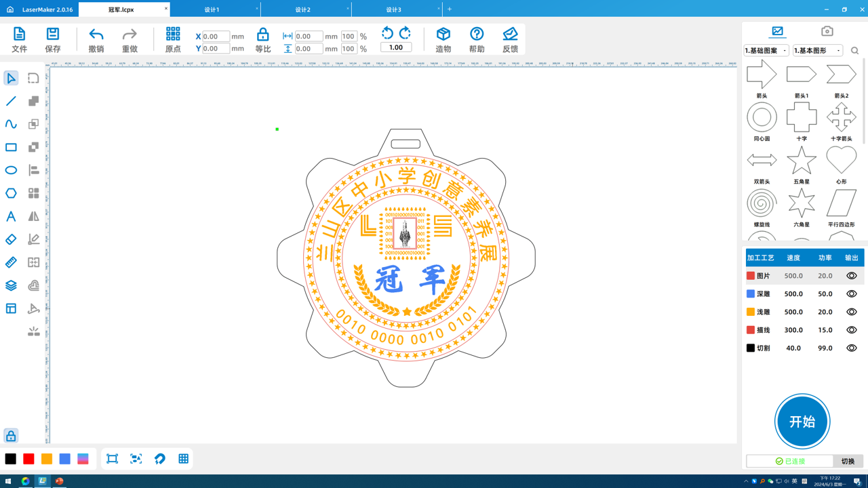Click the X coordinate input field
This screenshot has width=868, height=488.
pos(216,37)
